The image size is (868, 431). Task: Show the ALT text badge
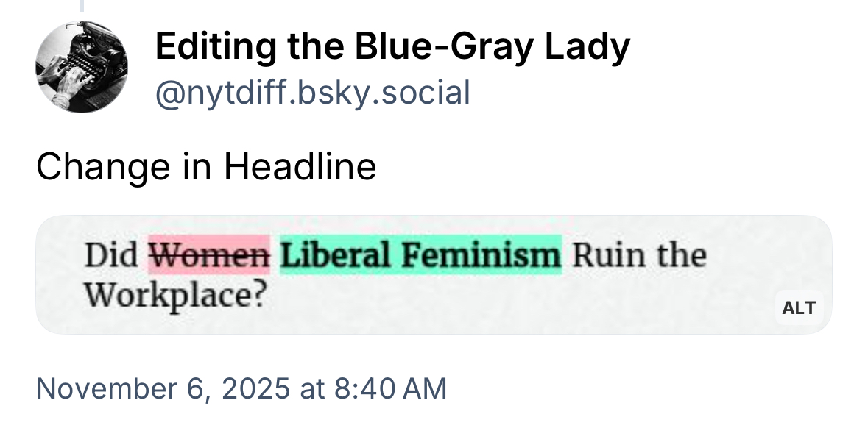pos(799,307)
